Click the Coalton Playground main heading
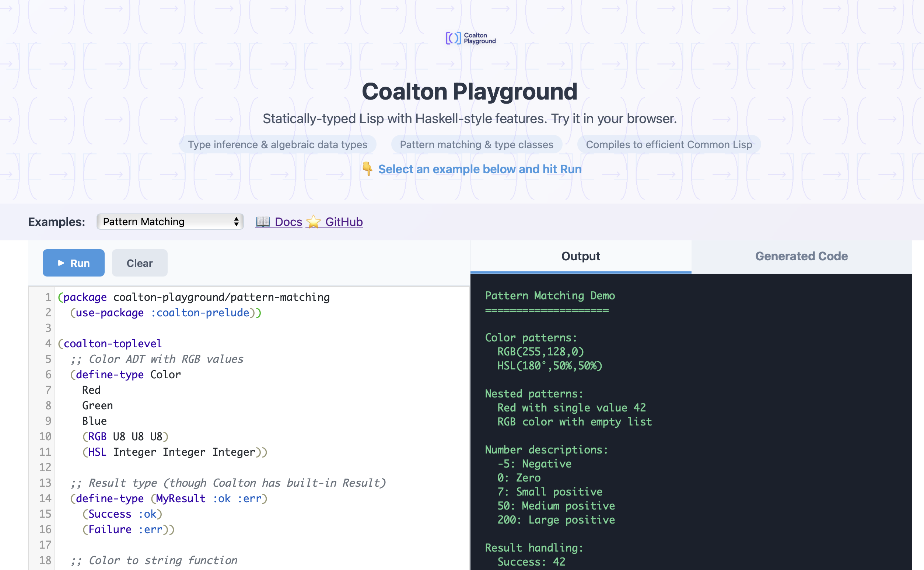 click(469, 91)
